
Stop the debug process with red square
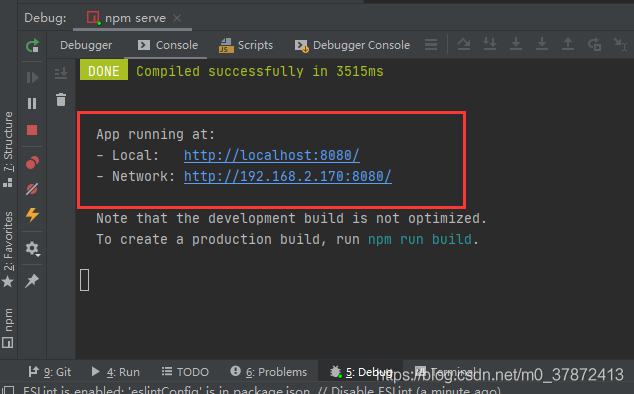[32, 130]
